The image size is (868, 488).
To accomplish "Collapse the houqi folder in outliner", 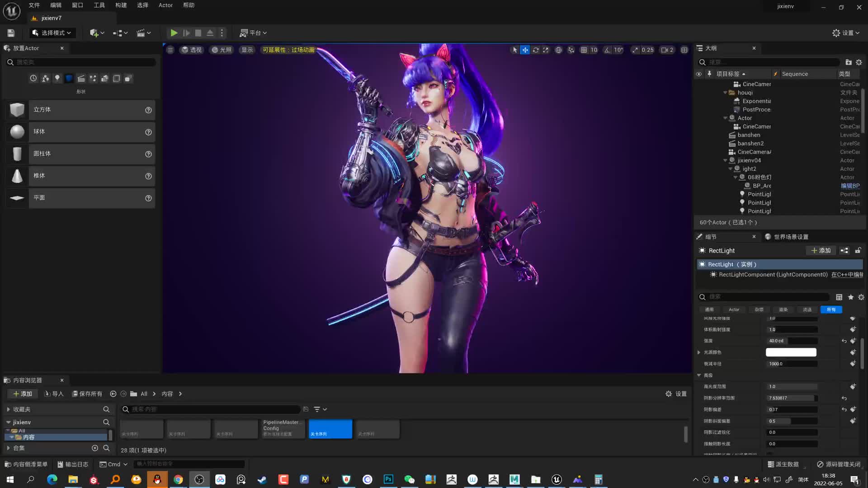I will point(725,93).
